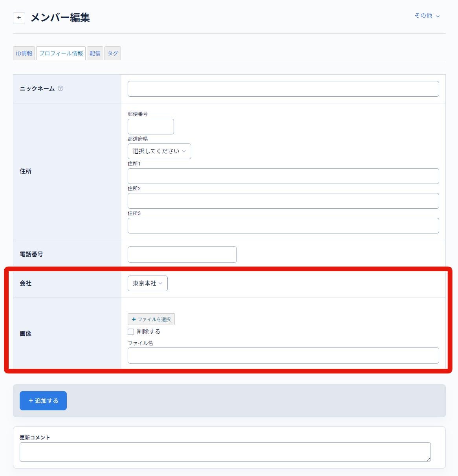Change the 会社 selection from 東京本社
Screen dimensions: 458x476
click(147, 283)
